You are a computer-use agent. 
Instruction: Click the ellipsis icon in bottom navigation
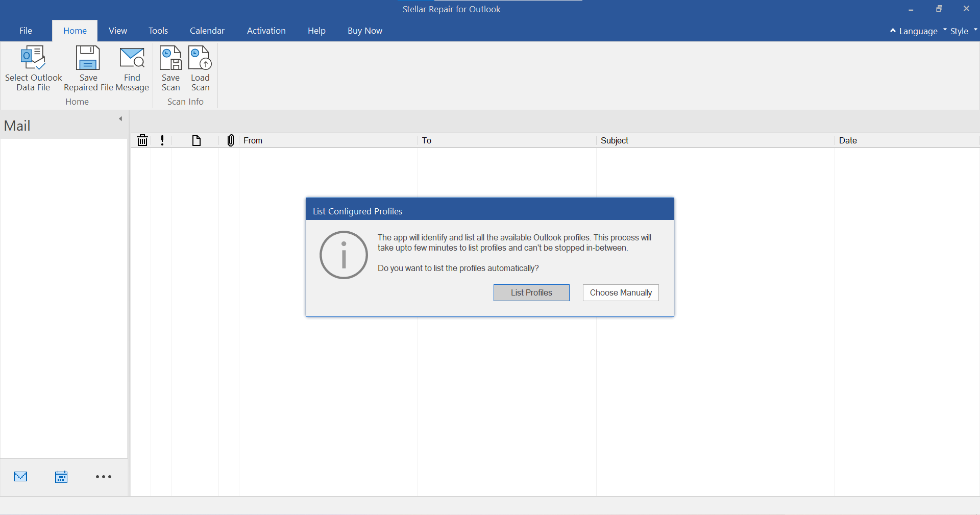click(103, 476)
